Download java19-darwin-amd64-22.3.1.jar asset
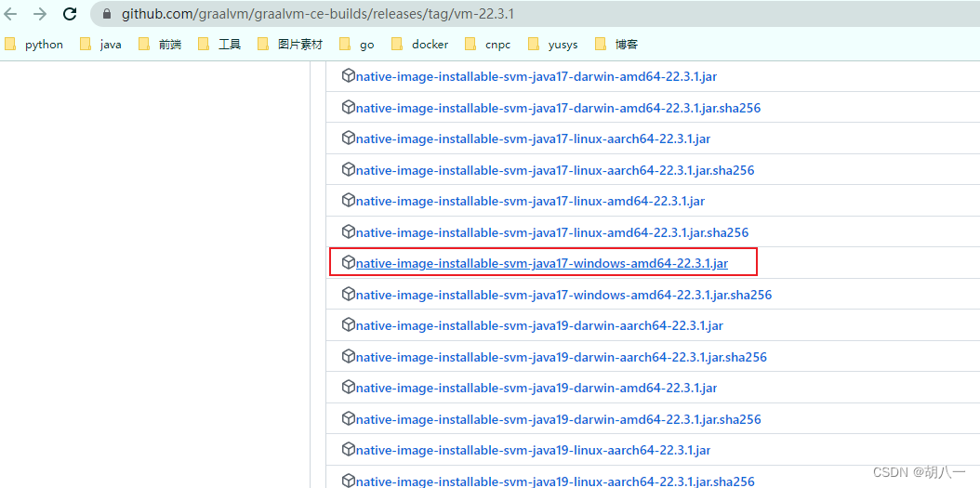This screenshot has width=980, height=488. click(x=536, y=388)
